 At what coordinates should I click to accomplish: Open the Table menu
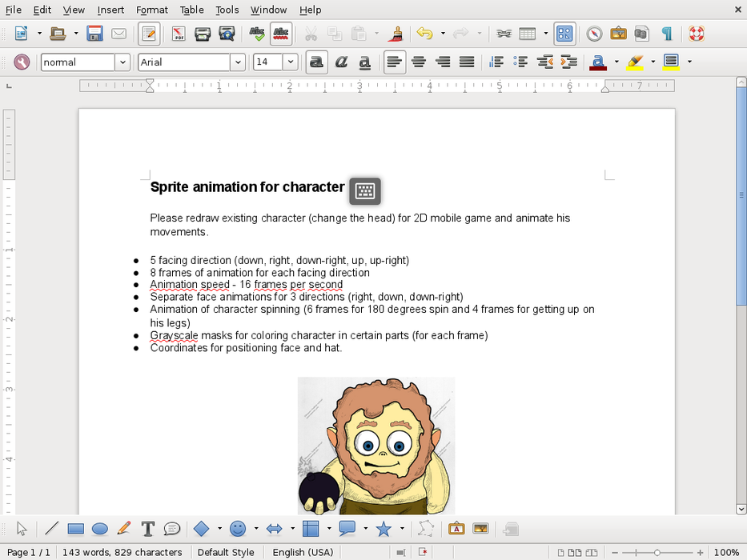[191, 10]
